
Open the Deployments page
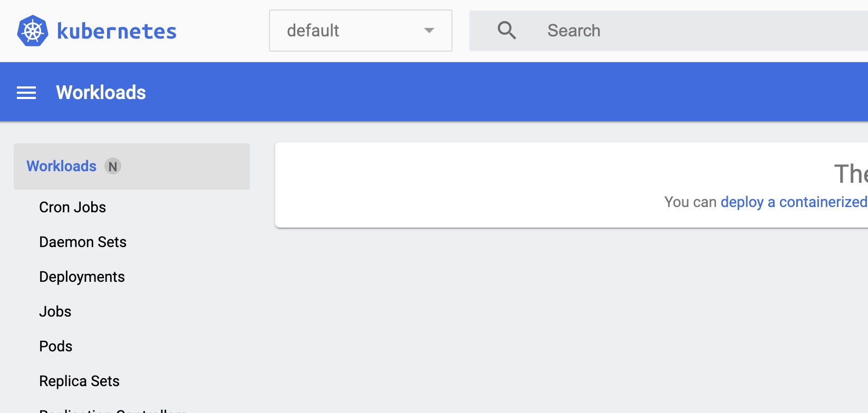coord(82,277)
